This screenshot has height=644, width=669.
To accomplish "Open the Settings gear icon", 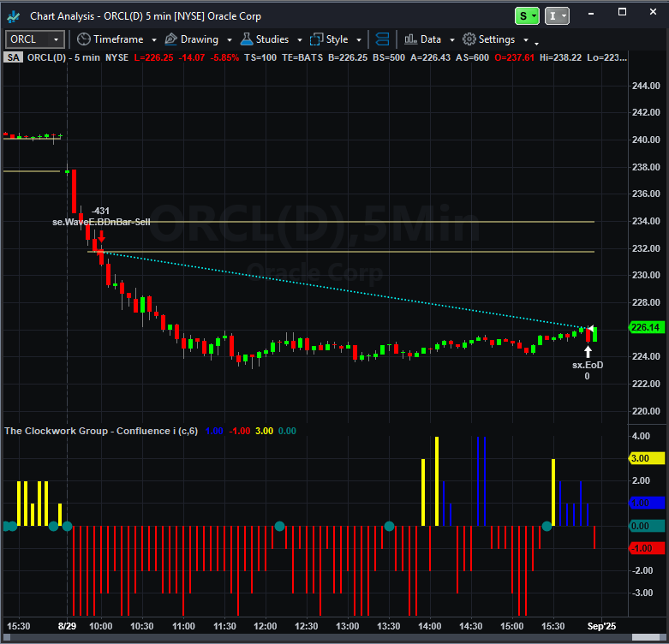I will 469,39.
